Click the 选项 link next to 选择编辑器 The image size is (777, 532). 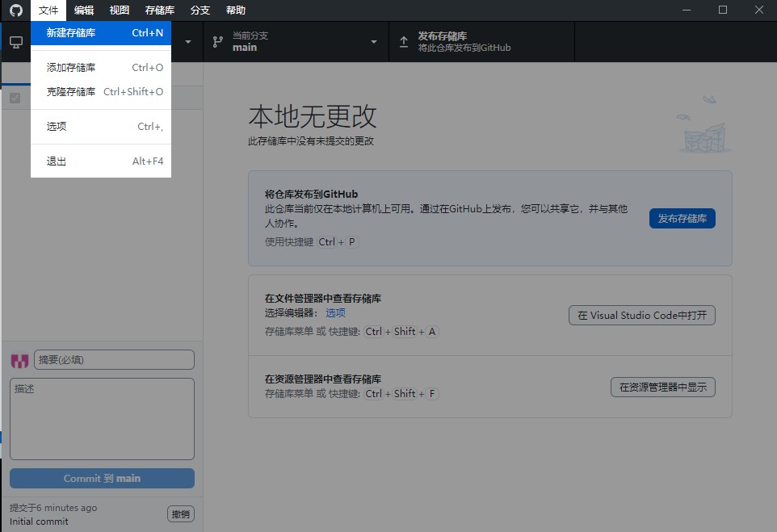coord(335,313)
